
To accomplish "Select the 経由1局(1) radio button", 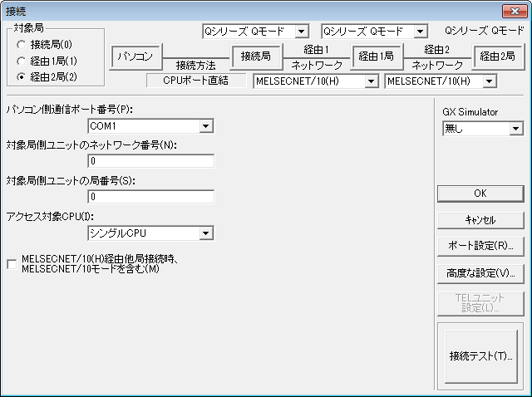I will click(22, 61).
